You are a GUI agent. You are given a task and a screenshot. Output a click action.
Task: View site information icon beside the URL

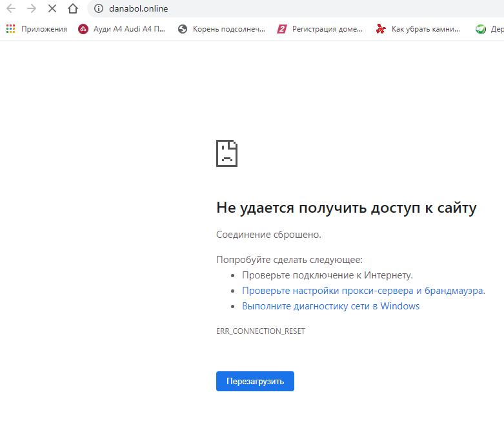(99, 9)
